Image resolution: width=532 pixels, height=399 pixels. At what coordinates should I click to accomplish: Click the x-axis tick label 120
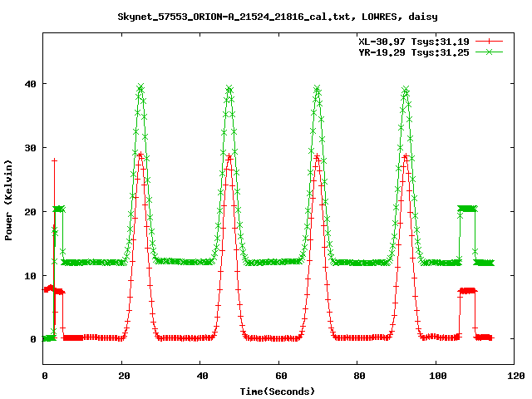click(x=516, y=376)
